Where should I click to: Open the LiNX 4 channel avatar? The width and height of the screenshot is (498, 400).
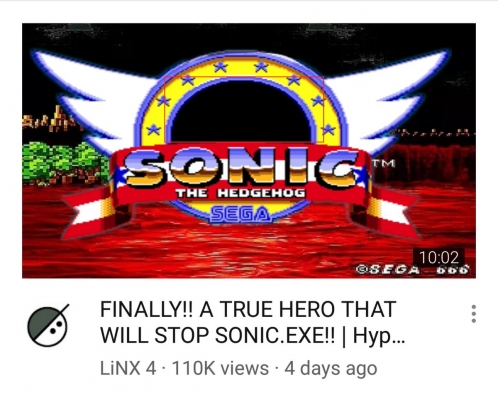[48, 325]
